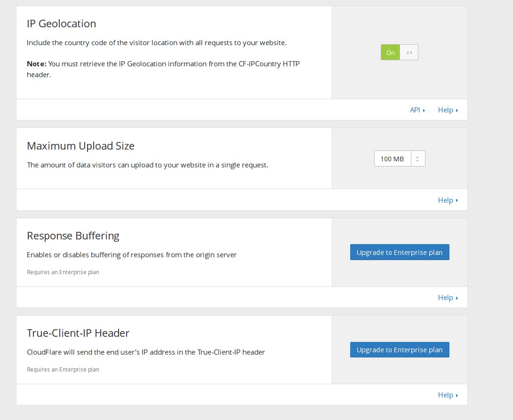Click Upgrade to Enterprise plan for True-Client-IP Header
This screenshot has width=513, height=420.
pos(400,350)
